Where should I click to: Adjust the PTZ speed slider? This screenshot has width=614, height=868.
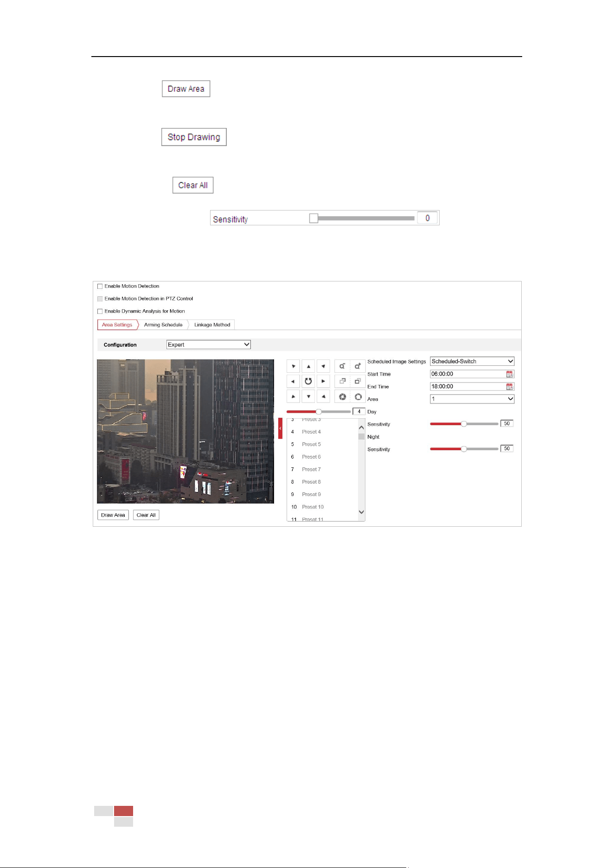click(x=319, y=412)
